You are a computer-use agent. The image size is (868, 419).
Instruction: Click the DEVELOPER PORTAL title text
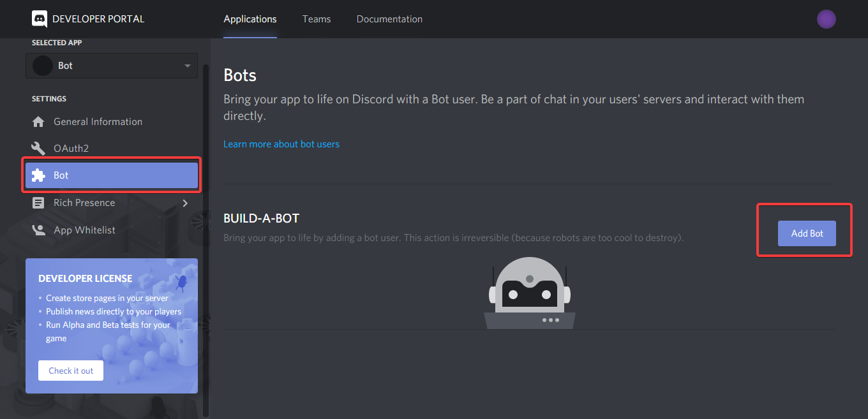pos(98,19)
